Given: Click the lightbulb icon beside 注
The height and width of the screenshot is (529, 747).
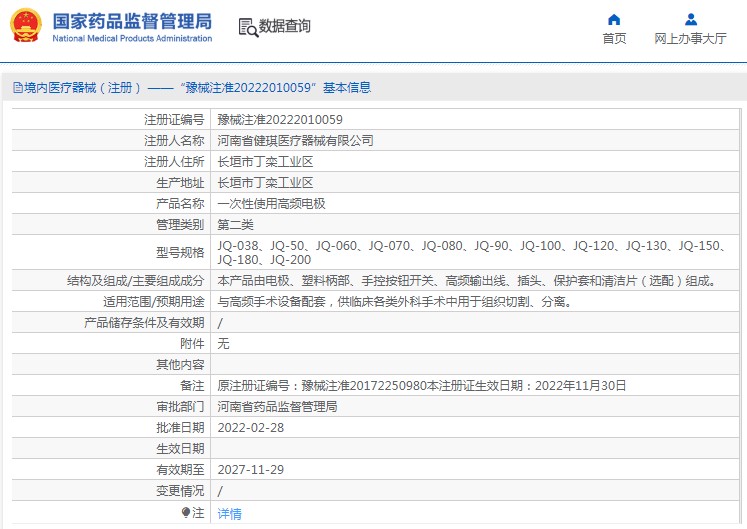Looking at the screenshot, I should [x=185, y=512].
